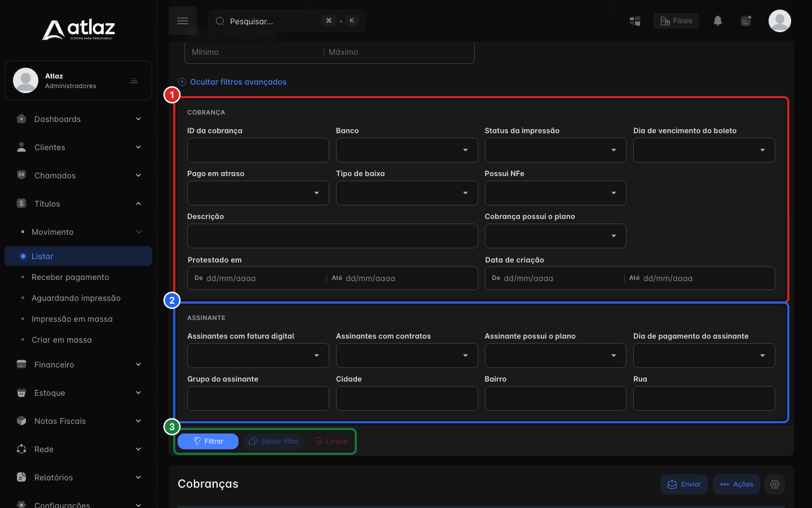Collapse the Títulos sidebar section
The width and height of the screenshot is (812, 508).
[x=78, y=204]
